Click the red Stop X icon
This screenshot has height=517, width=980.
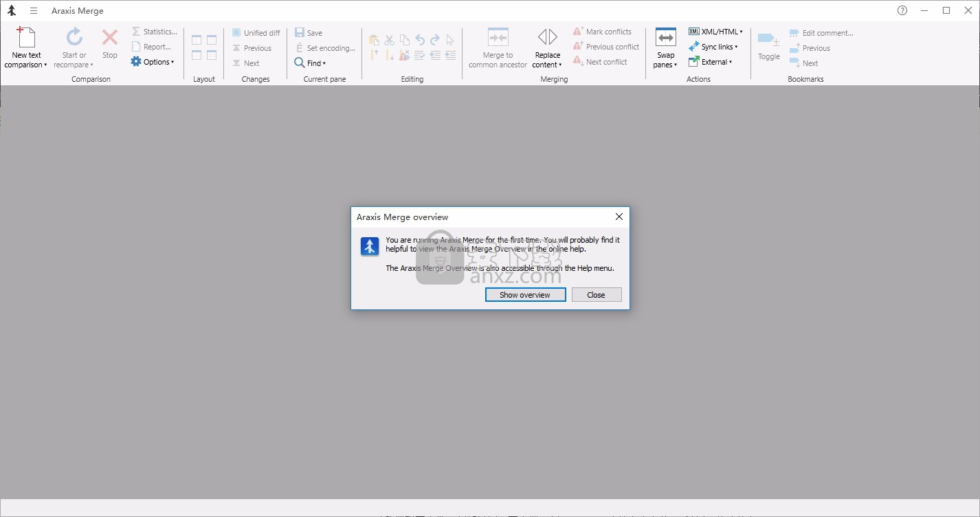tap(110, 38)
